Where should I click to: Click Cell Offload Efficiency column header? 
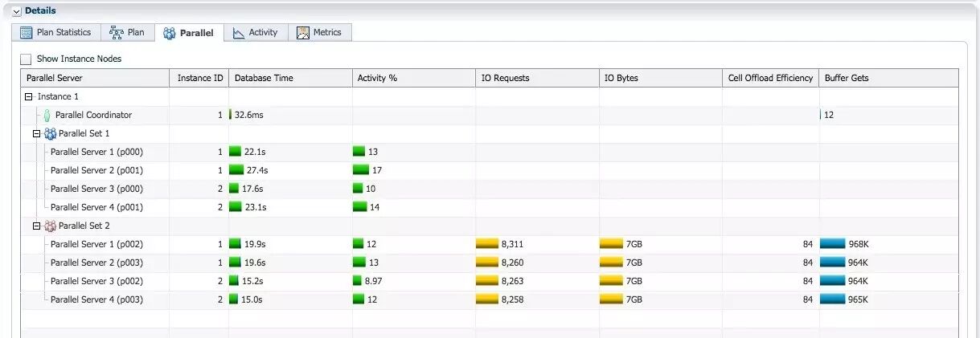coord(770,78)
